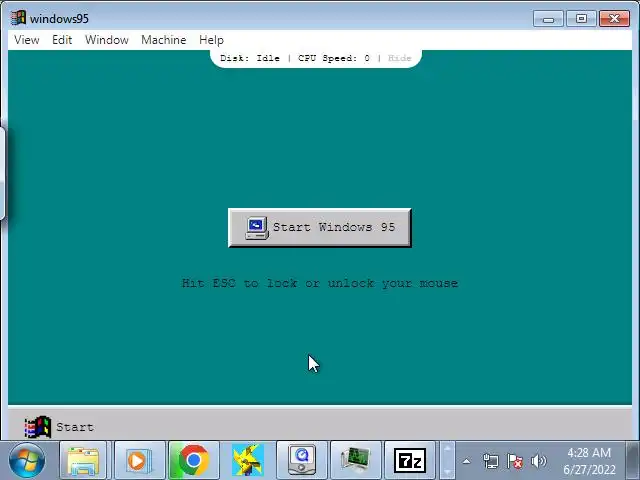Open the Help menu
This screenshot has width=640, height=480.
211,40
